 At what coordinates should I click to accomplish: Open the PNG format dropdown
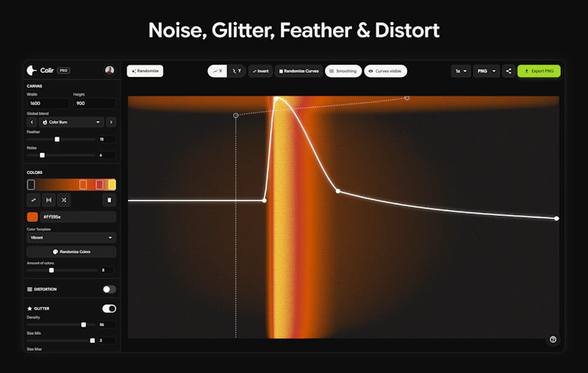point(487,71)
